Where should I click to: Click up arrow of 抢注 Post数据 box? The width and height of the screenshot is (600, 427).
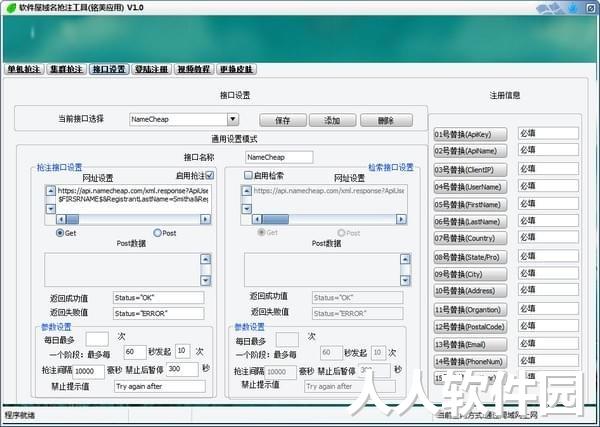205,259
